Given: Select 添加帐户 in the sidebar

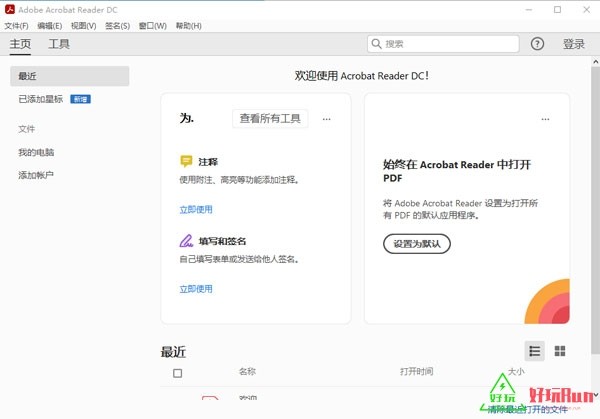Looking at the screenshot, I should pos(36,175).
